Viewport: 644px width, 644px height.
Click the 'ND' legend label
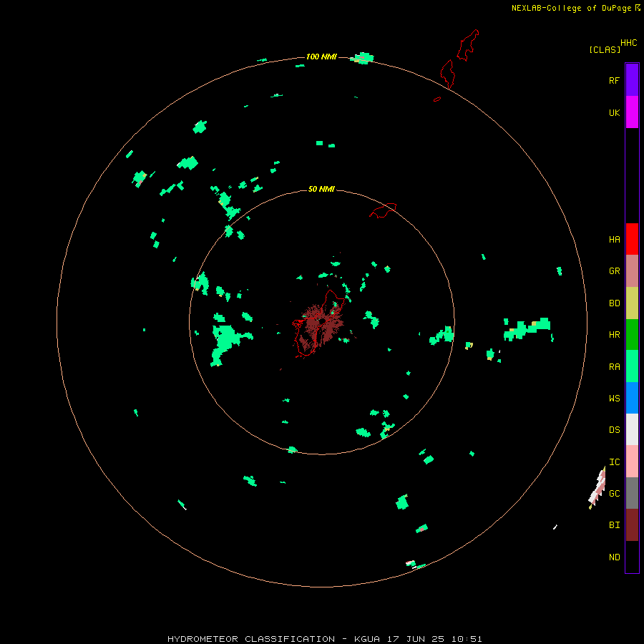pos(614,557)
